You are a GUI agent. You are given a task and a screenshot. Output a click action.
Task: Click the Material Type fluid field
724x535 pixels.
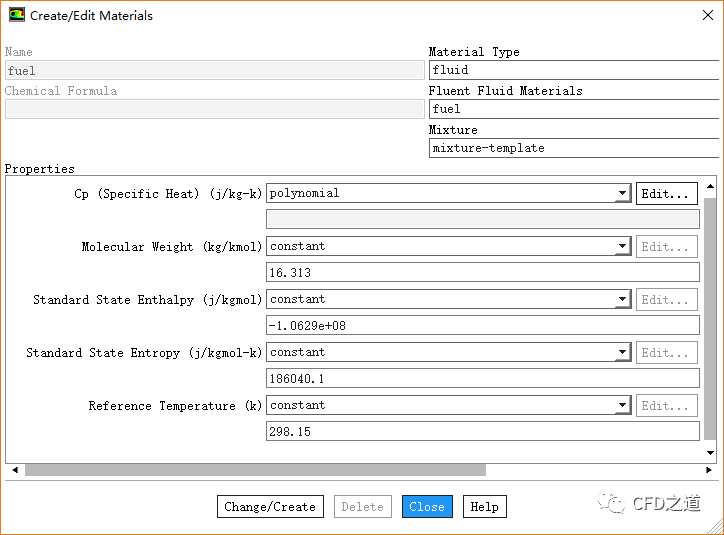[x=574, y=71]
